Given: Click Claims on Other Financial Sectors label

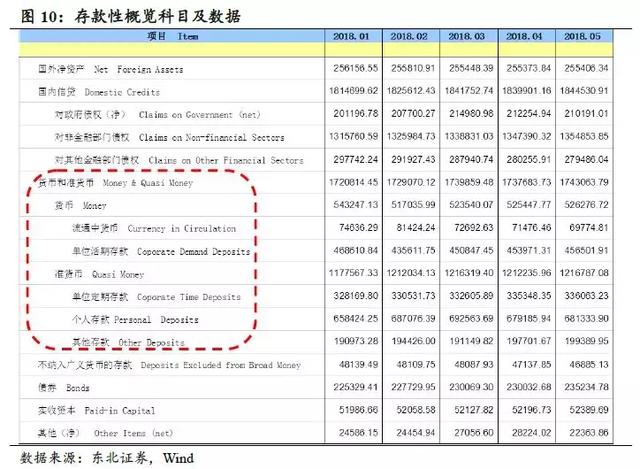Looking at the screenshot, I should [176, 160].
